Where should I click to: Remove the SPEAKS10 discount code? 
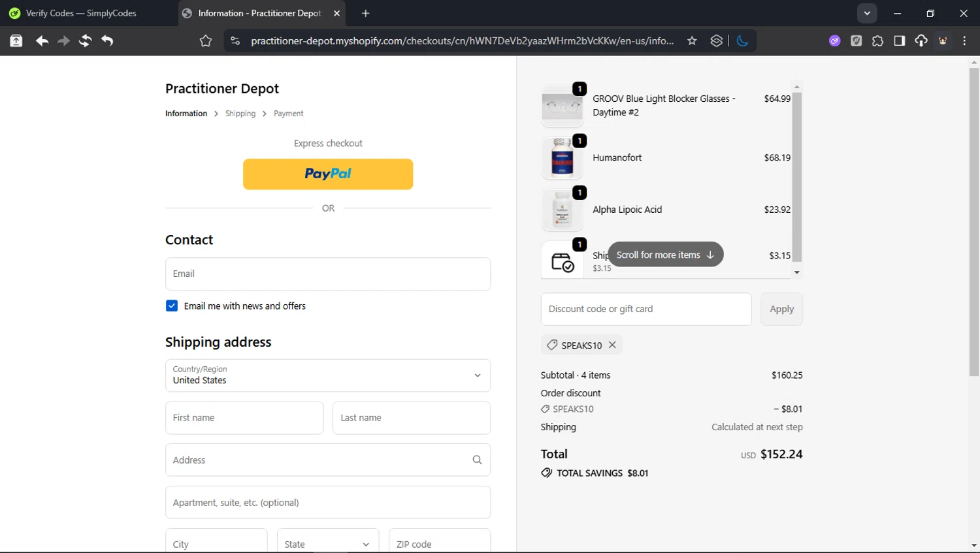(x=612, y=345)
